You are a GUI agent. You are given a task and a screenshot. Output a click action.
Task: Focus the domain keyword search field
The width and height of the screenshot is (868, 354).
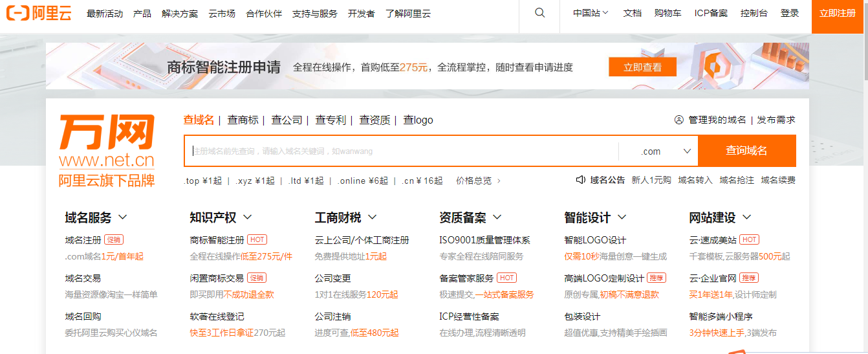click(x=402, y=151)
